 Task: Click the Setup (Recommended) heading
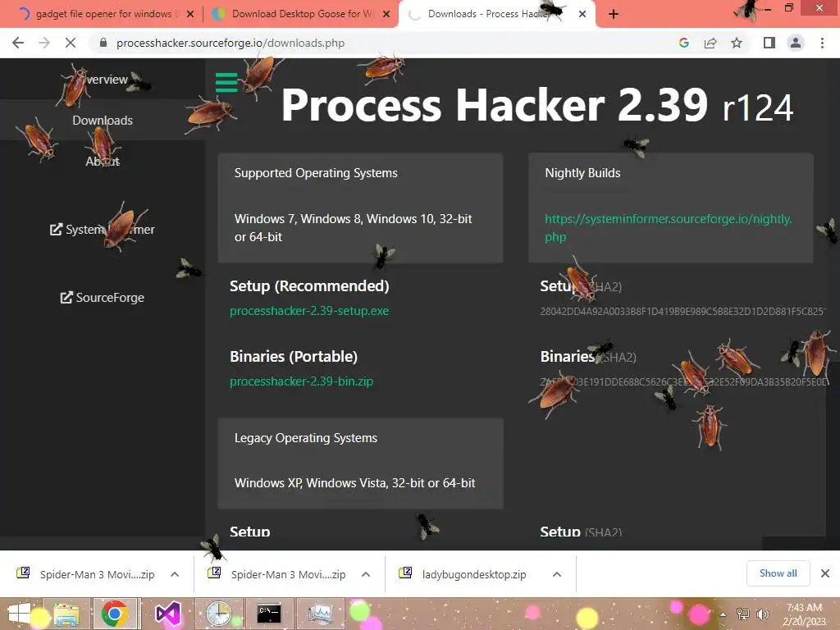point(309,286)
